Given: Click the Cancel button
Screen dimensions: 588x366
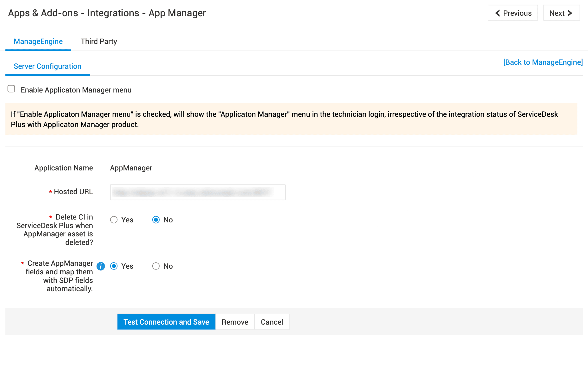Looking at the screenshot, I should [272, 322].
